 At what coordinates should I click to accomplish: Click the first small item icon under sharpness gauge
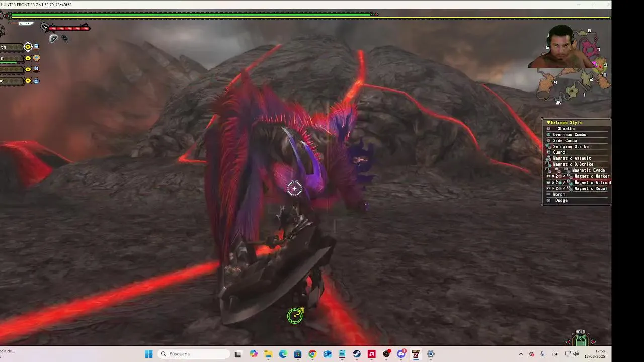click(53, 39)
